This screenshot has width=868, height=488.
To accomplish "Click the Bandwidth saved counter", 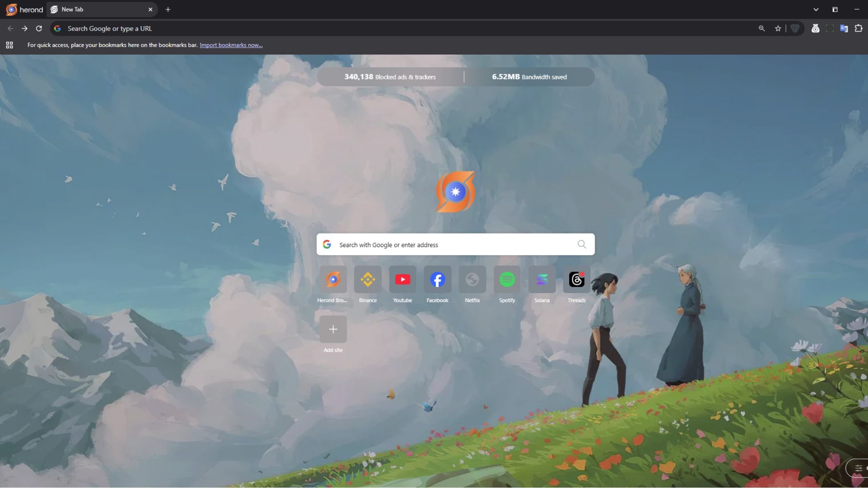I will coord(529,77).
